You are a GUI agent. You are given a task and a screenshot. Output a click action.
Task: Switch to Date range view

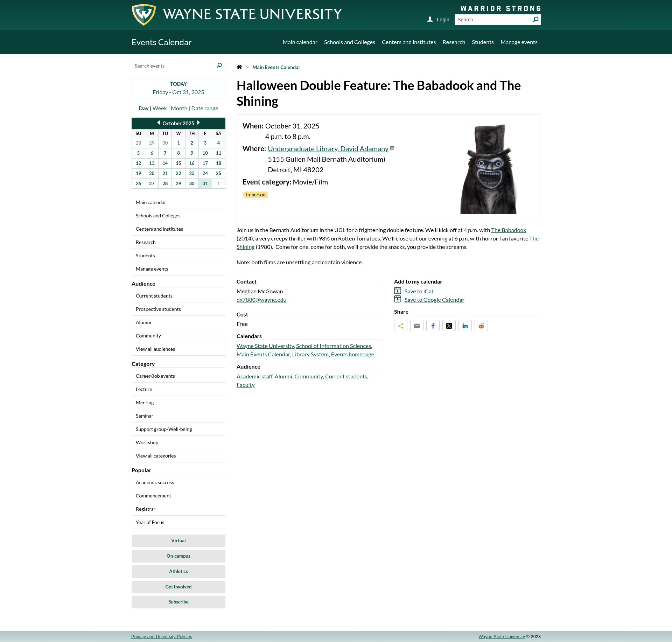(205, 108)
